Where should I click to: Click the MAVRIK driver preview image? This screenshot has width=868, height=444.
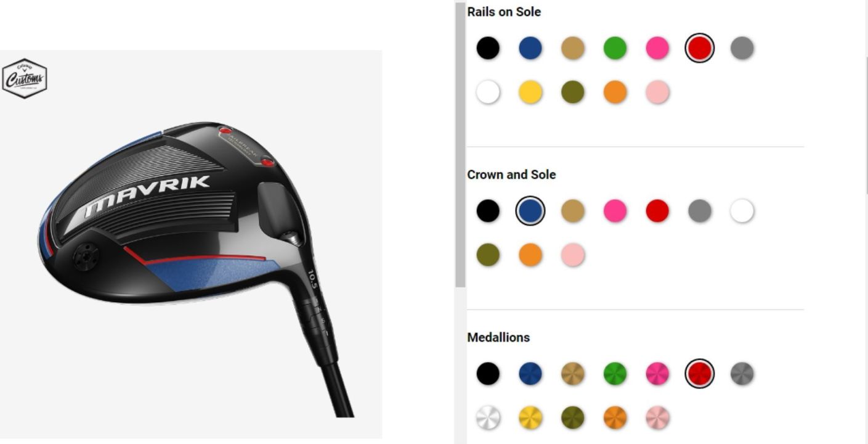coord(191,244)
